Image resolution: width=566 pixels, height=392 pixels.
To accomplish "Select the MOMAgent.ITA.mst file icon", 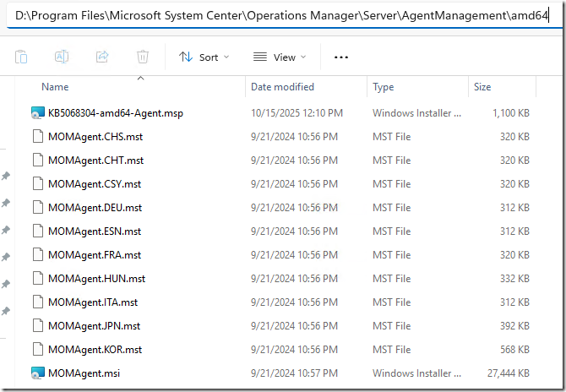I will tap(38, 302).
